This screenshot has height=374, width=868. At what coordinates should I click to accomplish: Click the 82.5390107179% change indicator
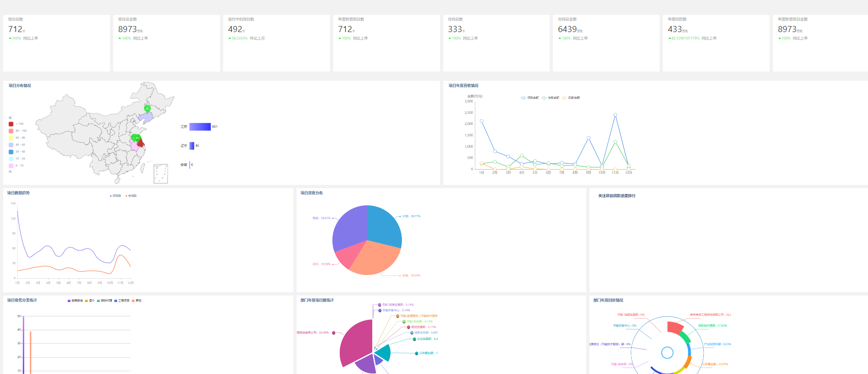[684, 39]
